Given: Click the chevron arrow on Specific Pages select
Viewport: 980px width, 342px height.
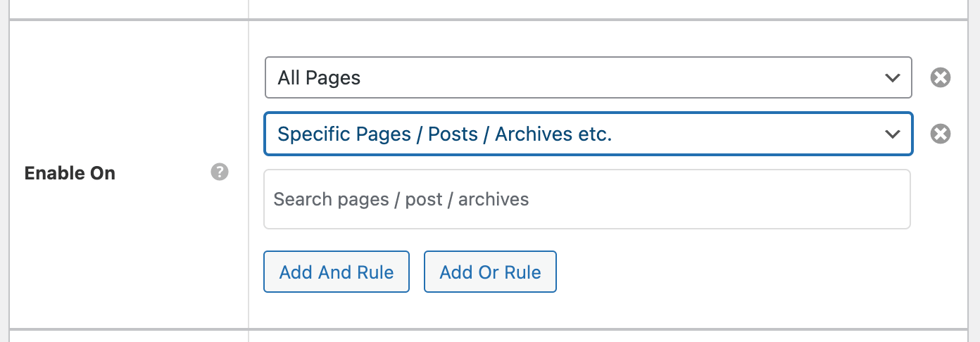Looking at the screenshot, I should click(x=893, y=134).
